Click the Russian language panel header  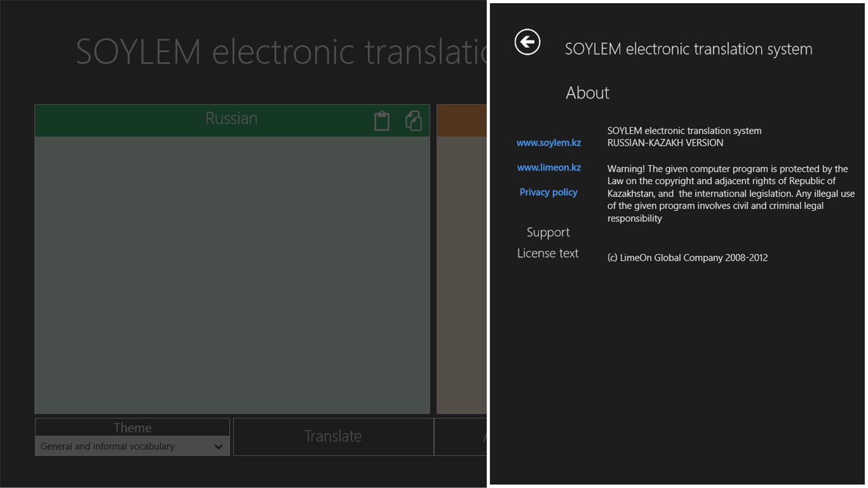coord(231,118)
